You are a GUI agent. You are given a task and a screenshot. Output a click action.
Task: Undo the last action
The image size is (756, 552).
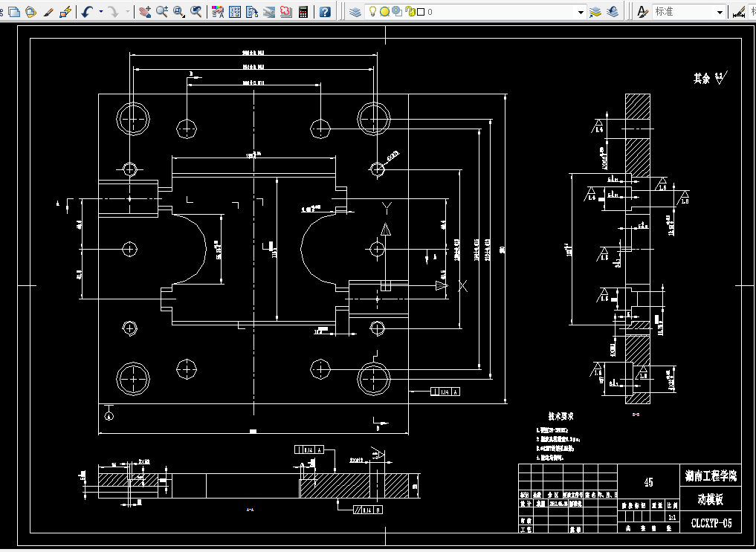click(87, 12)
